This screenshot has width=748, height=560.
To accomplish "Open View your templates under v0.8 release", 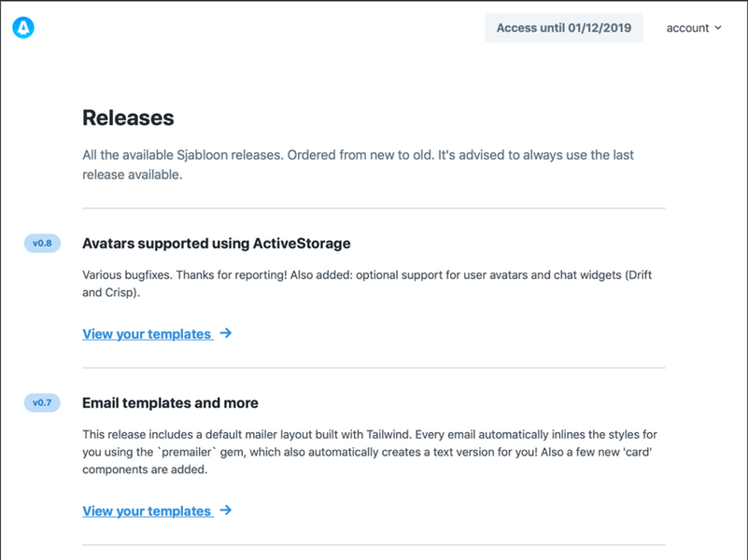I will pyautogui.click(x=147, y=333).
